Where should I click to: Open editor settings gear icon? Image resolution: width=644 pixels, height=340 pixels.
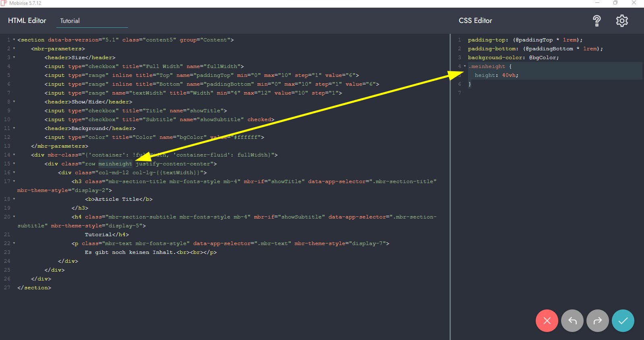point(622,21)
